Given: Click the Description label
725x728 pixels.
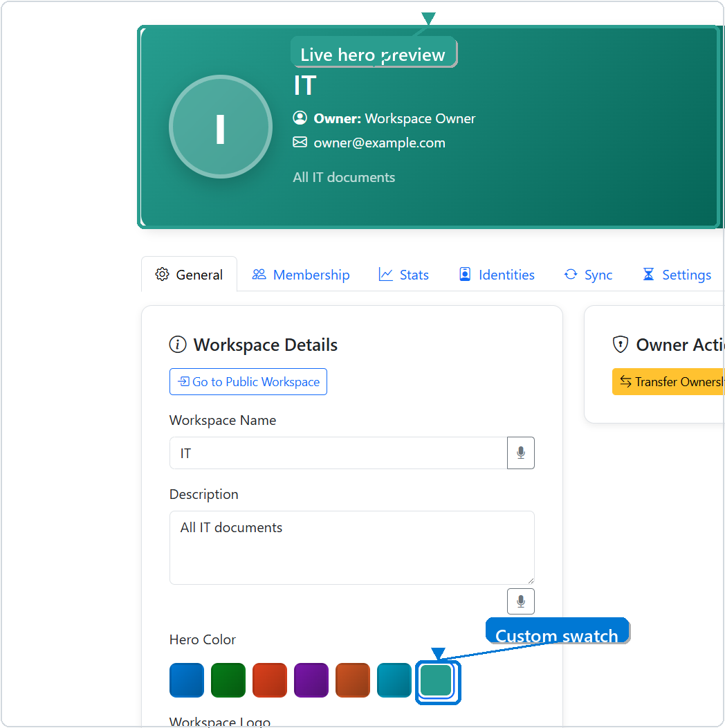Looking at the screenshot, I should point(204,495).
